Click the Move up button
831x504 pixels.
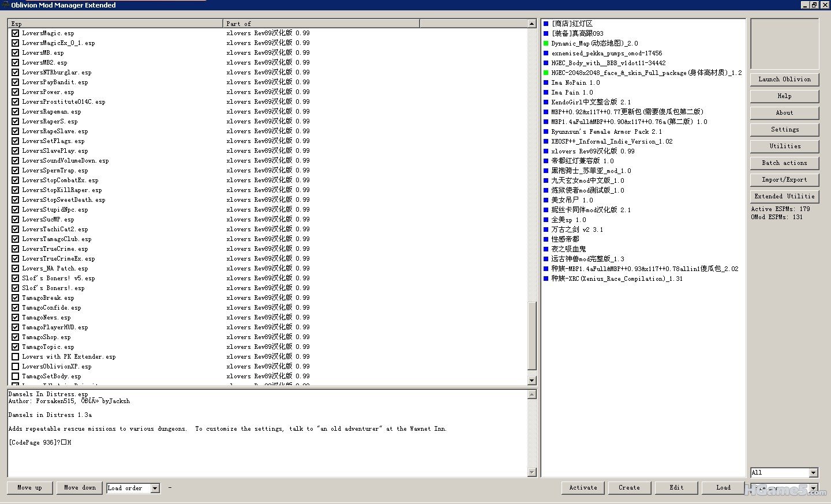click(x=29, y=488)
